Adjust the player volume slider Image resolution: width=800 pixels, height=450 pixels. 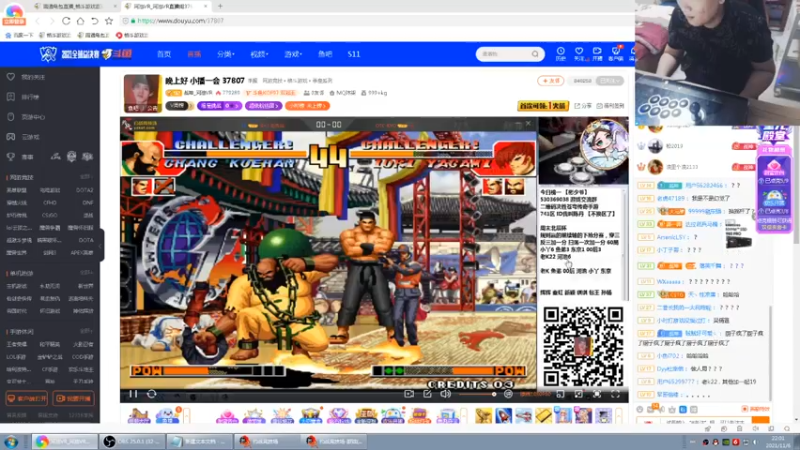pyautogui.click(x=477, y=394)
